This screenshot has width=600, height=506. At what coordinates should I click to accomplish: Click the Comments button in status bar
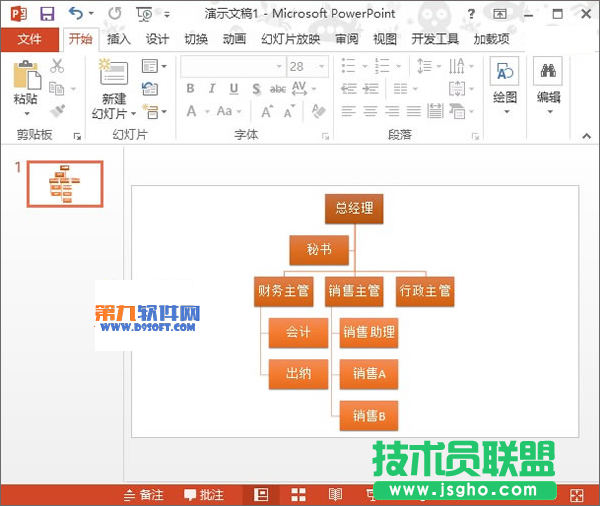click(204, 495)
